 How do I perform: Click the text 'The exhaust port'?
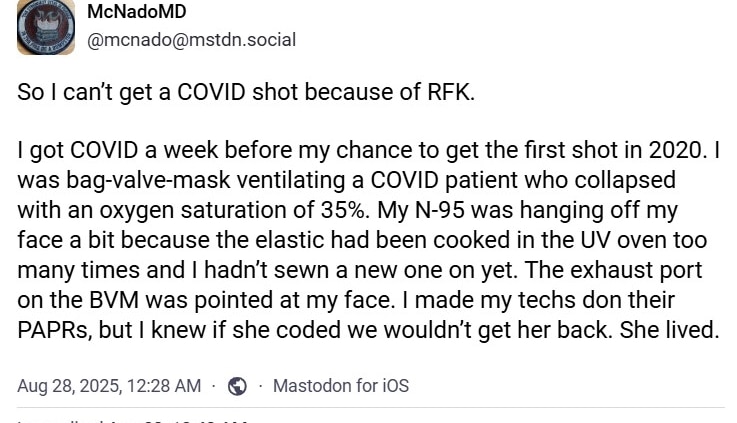(613, 270)
